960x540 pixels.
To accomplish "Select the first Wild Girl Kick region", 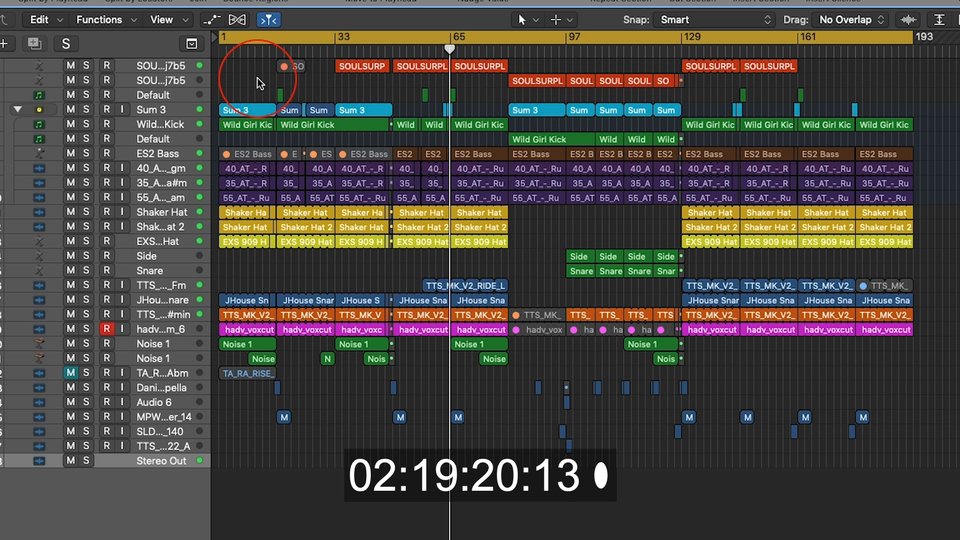I will 247,124.
